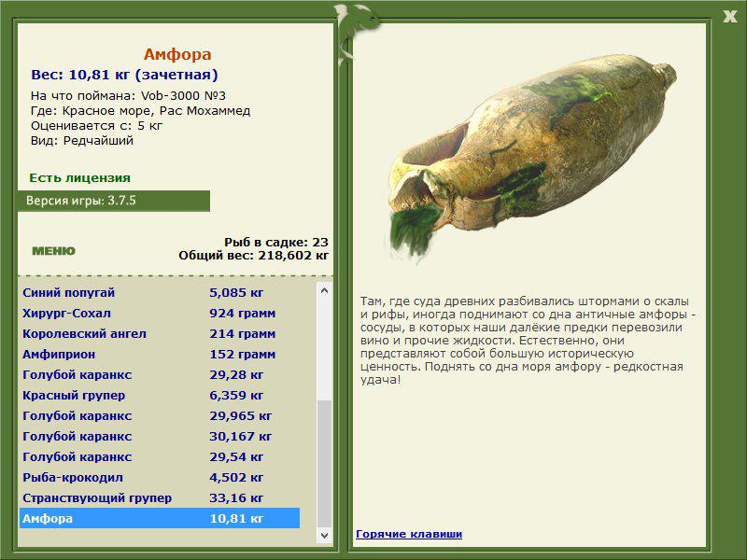Close the fish info window with X
This screenshot has width=747, height=560.
click(x=730, y=17)
